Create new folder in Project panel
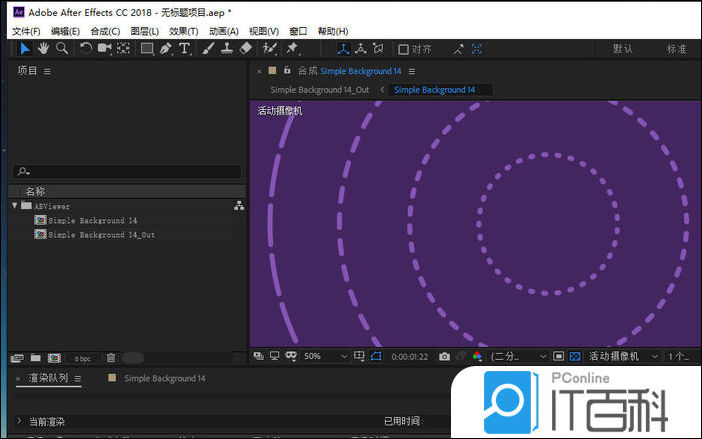Image resolution: width=702 pixels, height=439 pixels. point(36,357)
